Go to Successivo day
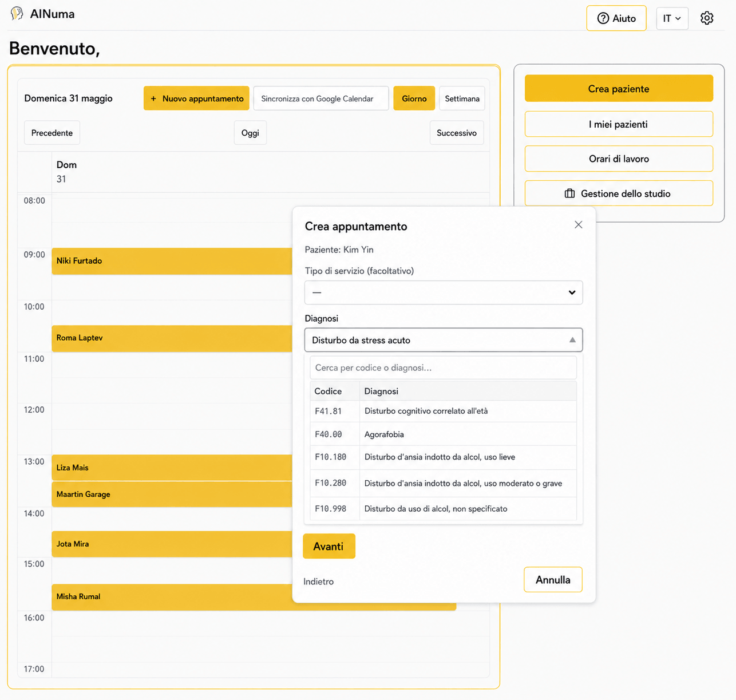 pos(457,133)
